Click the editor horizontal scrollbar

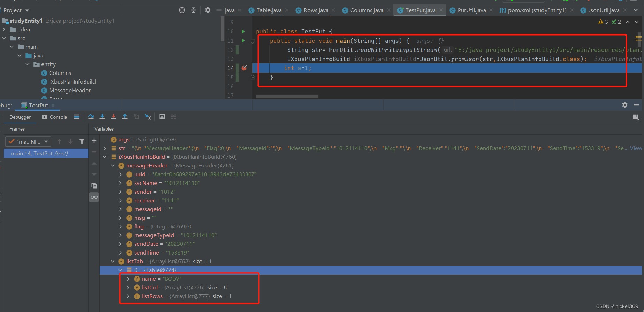pyautogui.click(x=287, y=96)
